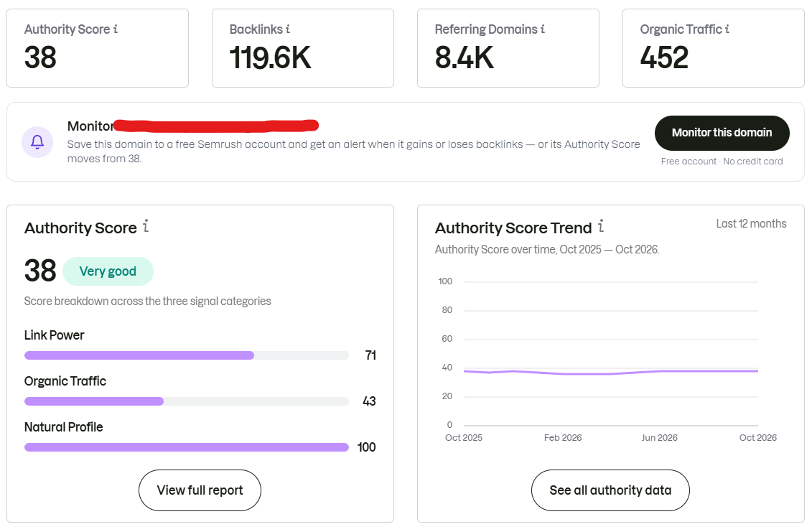Click the info icon beside Authority Score Trend heading
Viewport: 812px width, 532px height.
(x=601, y=226)
